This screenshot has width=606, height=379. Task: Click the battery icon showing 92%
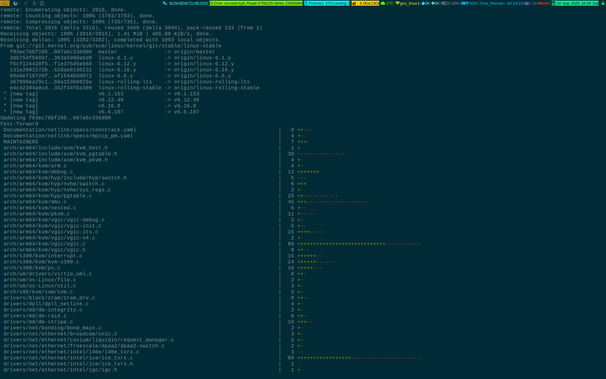[x=465, y=3]
